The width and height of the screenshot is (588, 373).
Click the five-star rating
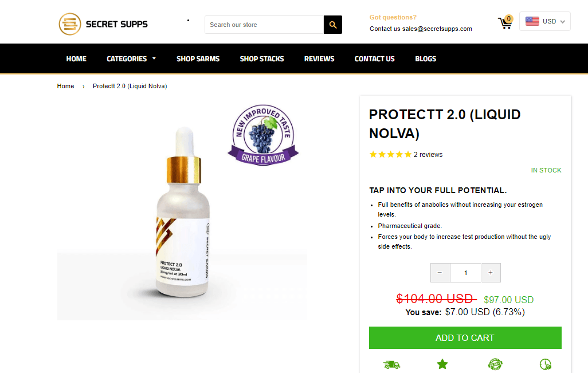point(390,155)
